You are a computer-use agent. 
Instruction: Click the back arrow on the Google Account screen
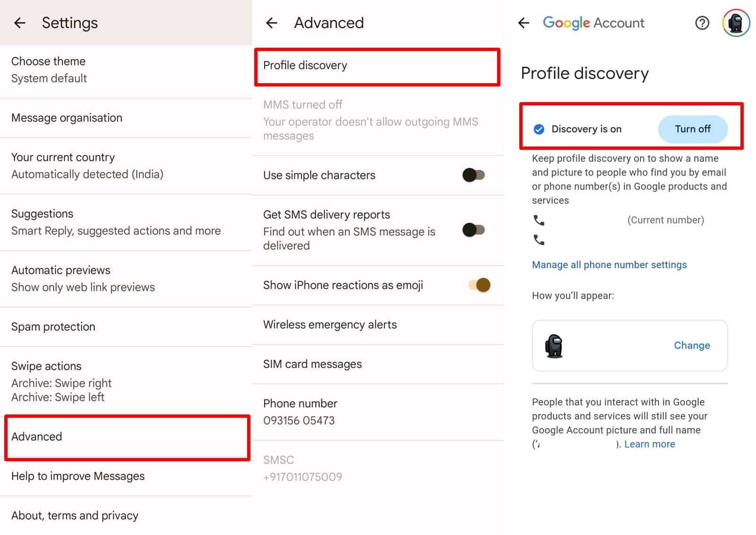(524, 23)
